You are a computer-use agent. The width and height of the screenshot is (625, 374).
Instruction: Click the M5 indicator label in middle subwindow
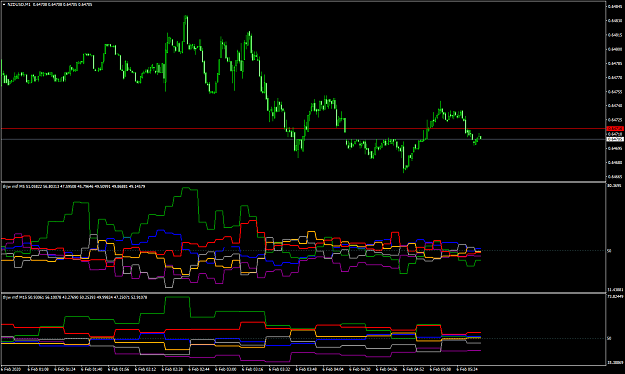tap(74, 186)
